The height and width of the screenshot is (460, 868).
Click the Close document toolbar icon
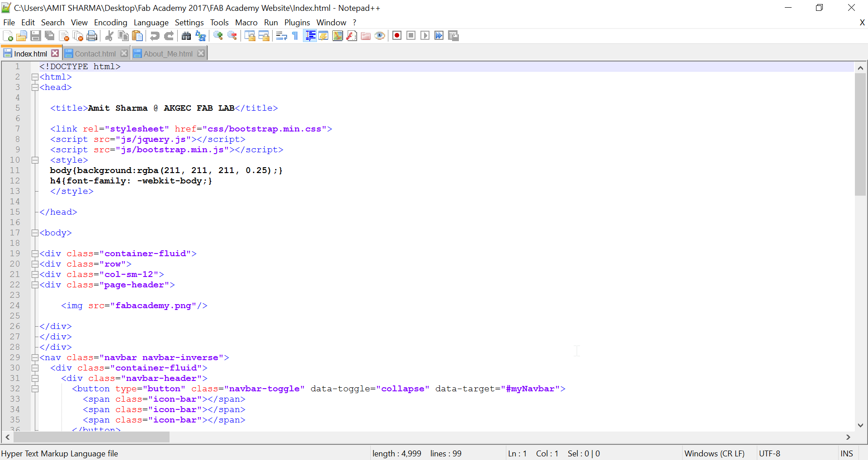pos(64,36)
